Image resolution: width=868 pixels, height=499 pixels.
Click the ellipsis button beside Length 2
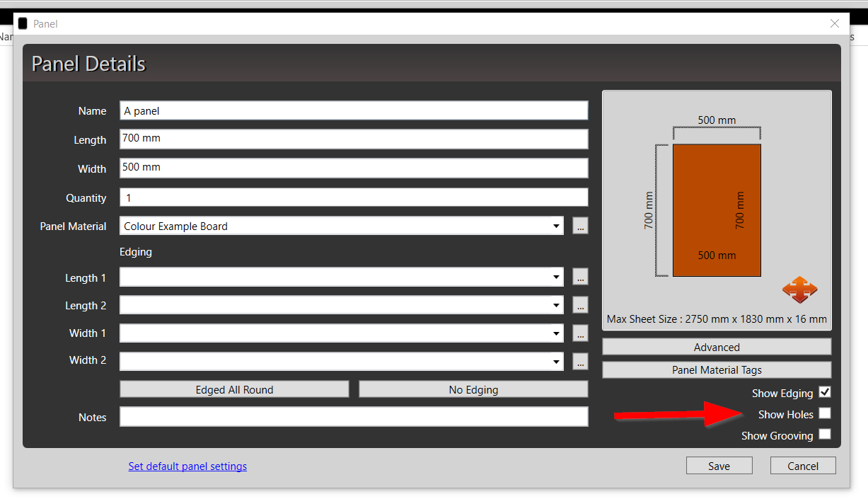tap(580, 306)
